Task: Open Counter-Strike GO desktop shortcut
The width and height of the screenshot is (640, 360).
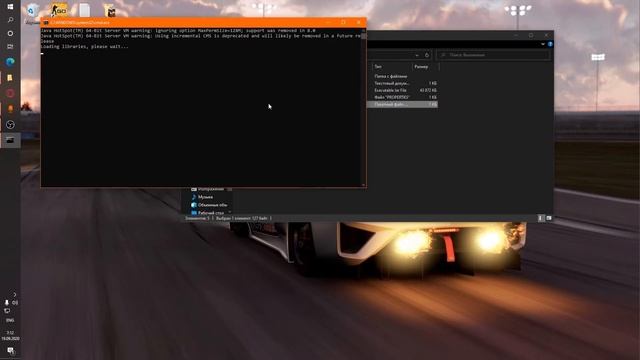Action: click(x=59, y=10)
